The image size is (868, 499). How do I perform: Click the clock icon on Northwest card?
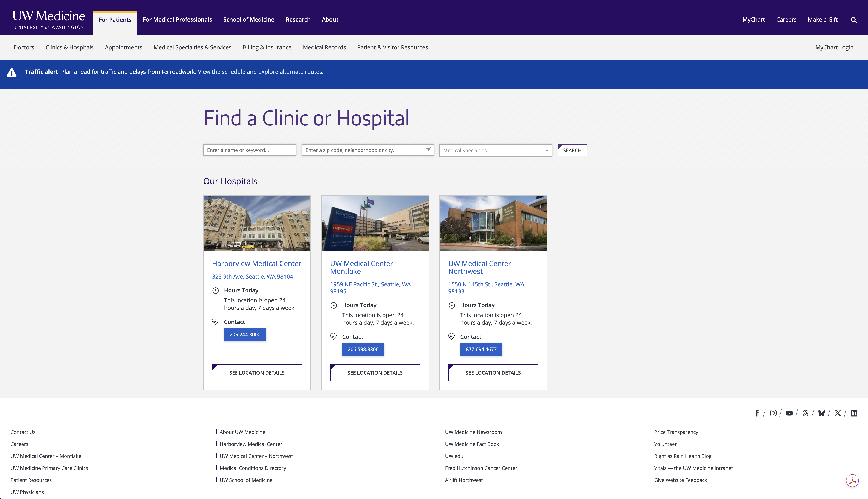[452, 305]
